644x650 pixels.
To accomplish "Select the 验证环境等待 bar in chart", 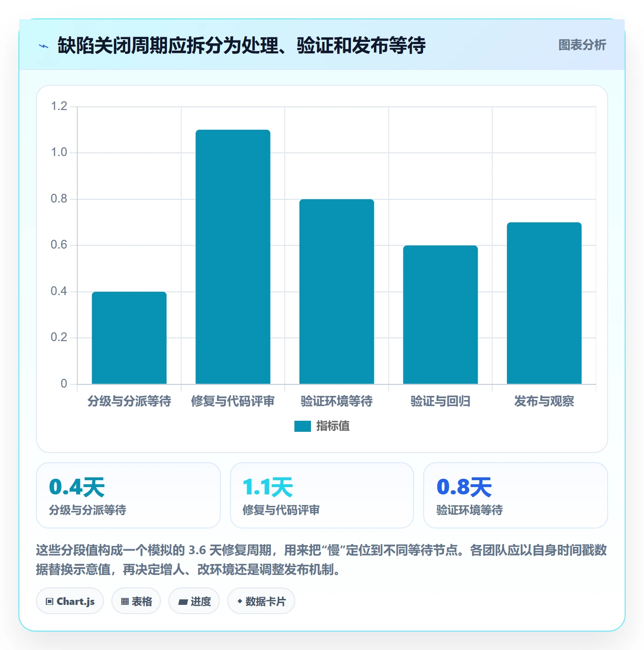I will 337,291.
